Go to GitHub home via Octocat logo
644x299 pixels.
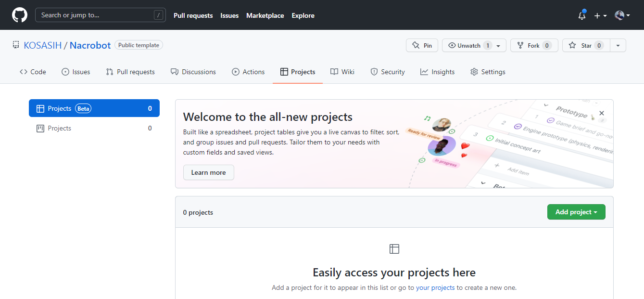[20, 15]
